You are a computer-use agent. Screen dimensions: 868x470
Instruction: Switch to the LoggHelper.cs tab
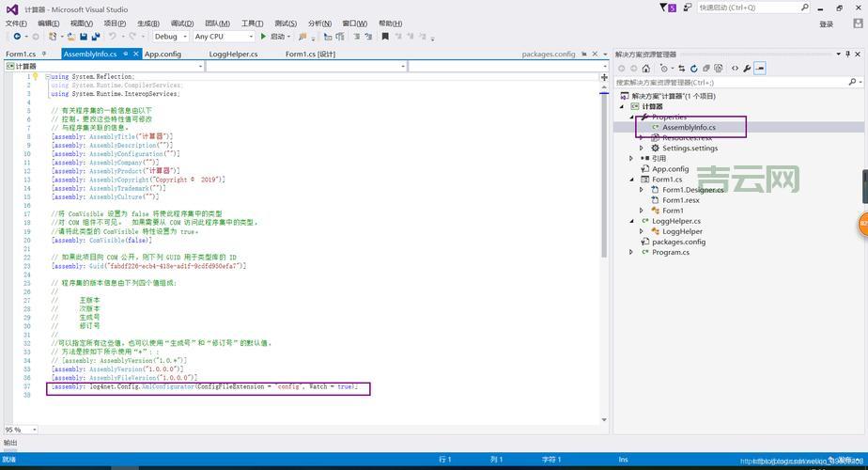pyautogui.click(x=233, y=55)
